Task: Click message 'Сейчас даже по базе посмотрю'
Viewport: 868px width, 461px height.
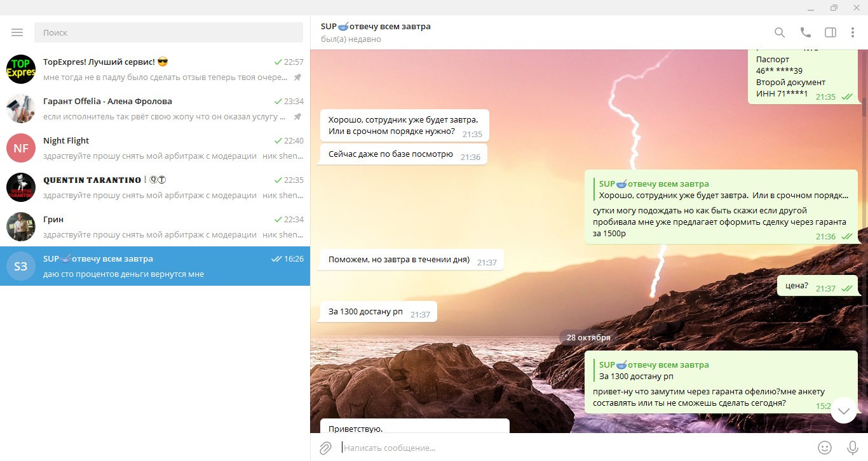Action: [403, 154]
